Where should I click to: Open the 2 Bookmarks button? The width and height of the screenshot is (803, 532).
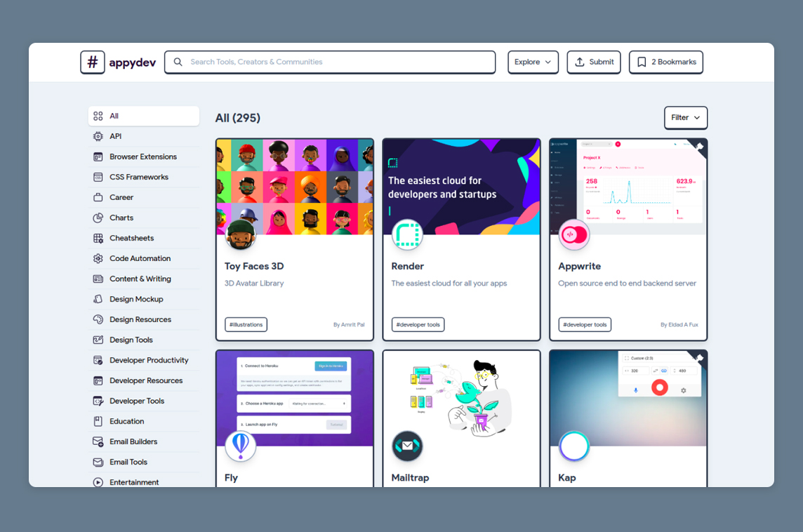point(665,62)
